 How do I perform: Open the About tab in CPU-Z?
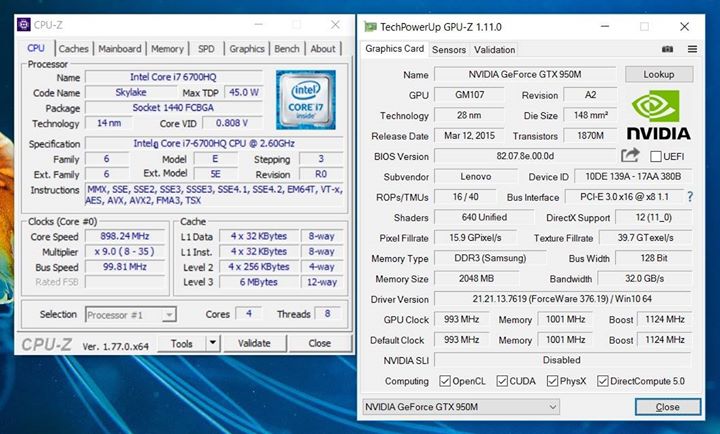pos(323,49)
